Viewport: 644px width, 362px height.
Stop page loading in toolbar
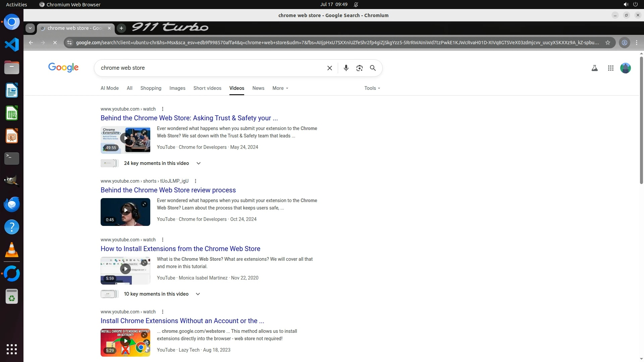click(55, 43)
